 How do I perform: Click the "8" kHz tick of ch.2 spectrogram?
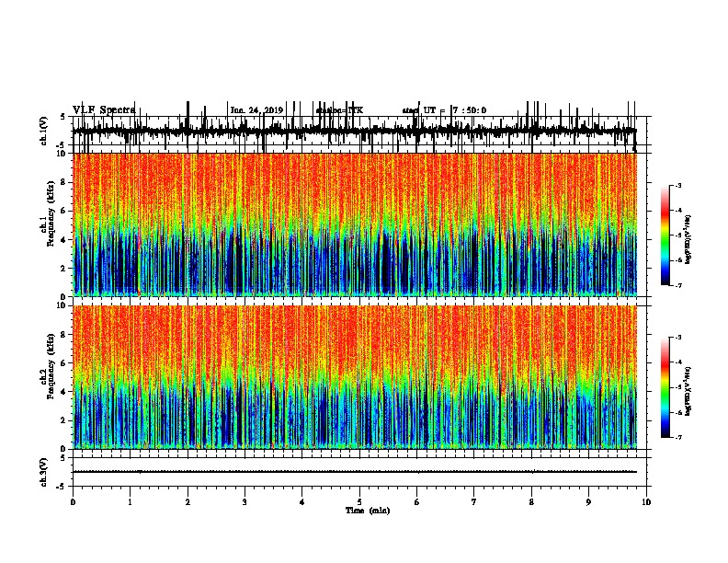click(63, 335)
